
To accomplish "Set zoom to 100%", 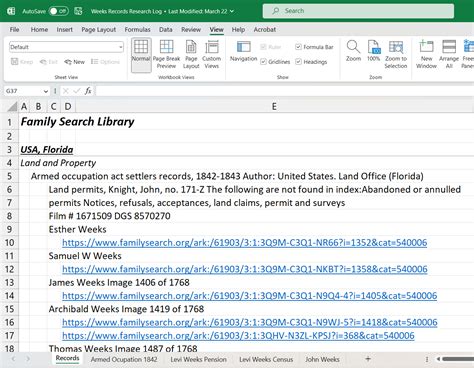I will pyautogui.click(x=373, y=51).
